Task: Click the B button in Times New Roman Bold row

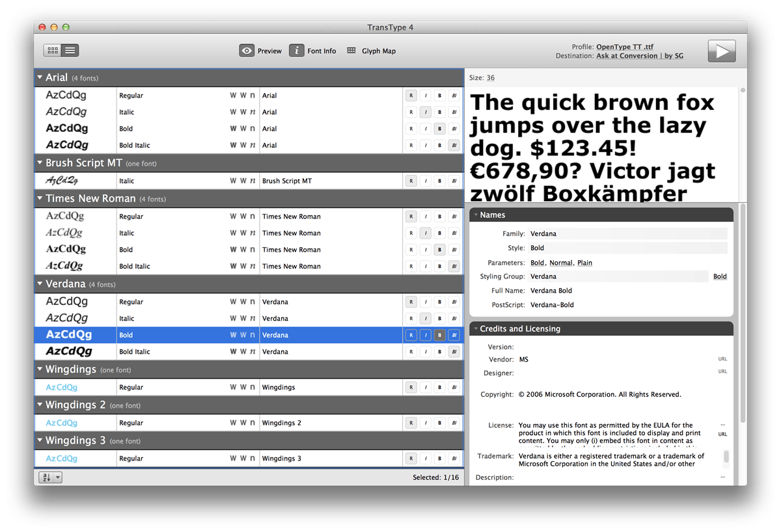Action: (439, 250)
